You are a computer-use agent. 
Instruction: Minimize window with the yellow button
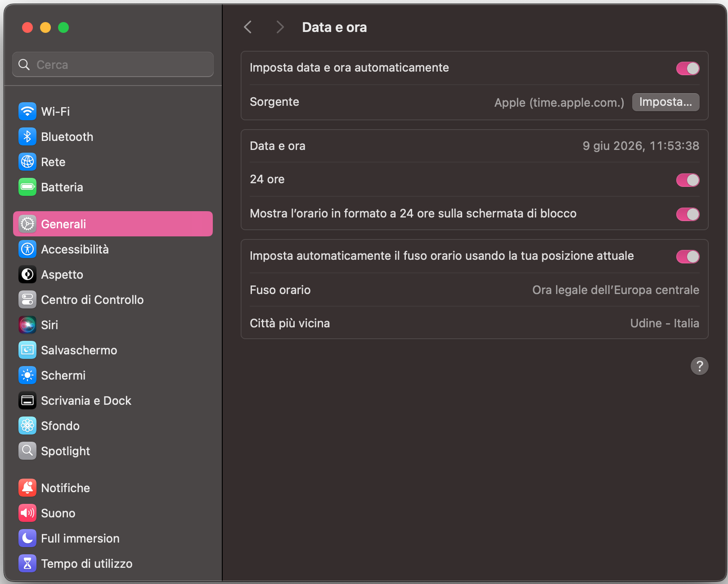coord(45,27)
